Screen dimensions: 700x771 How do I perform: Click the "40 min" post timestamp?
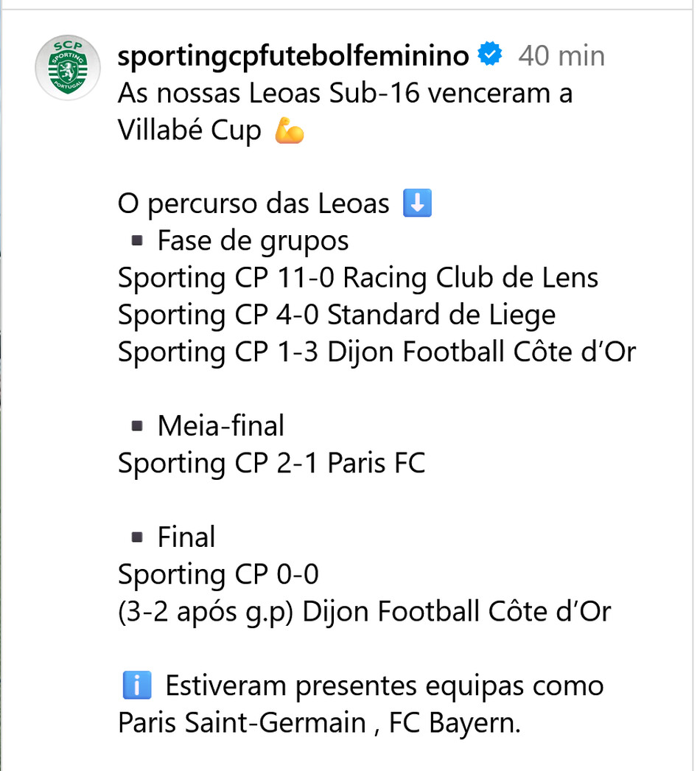click(561, 56)
